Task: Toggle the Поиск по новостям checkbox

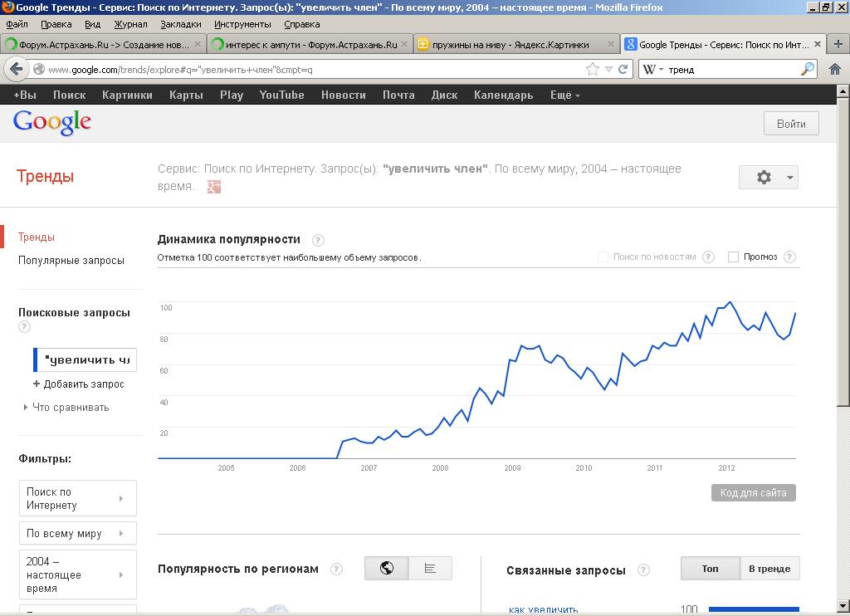Action: pos(603,257)
